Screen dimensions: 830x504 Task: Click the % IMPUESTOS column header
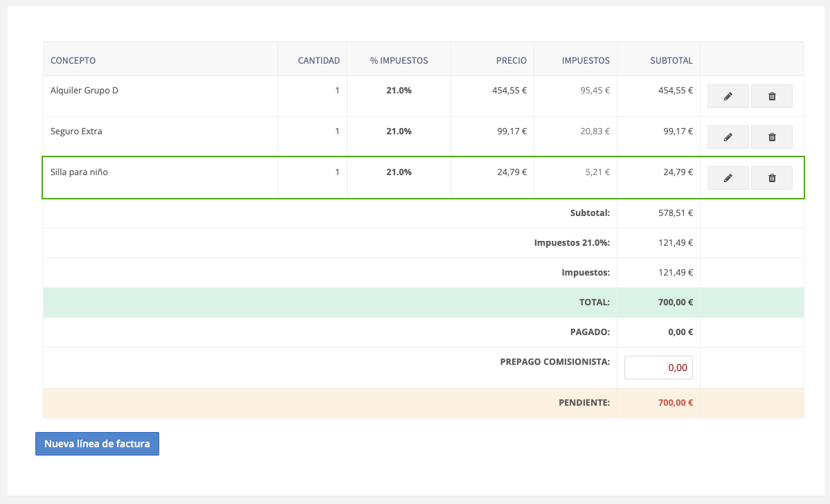click(399, 60)
